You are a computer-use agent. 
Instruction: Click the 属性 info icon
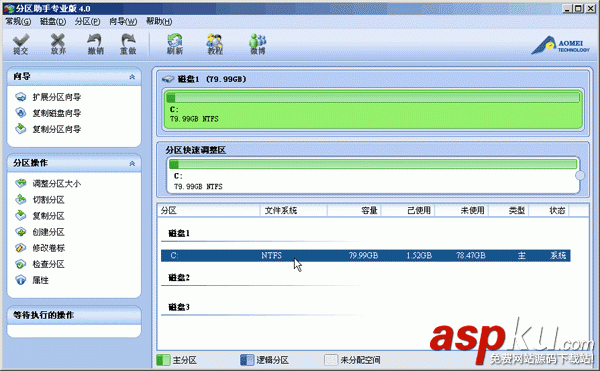pyautogui.click(x=21, y=280)
